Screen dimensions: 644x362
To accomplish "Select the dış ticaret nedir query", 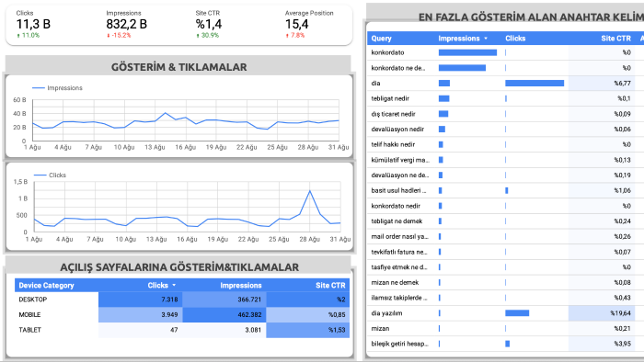I will (x=393, y=114).
